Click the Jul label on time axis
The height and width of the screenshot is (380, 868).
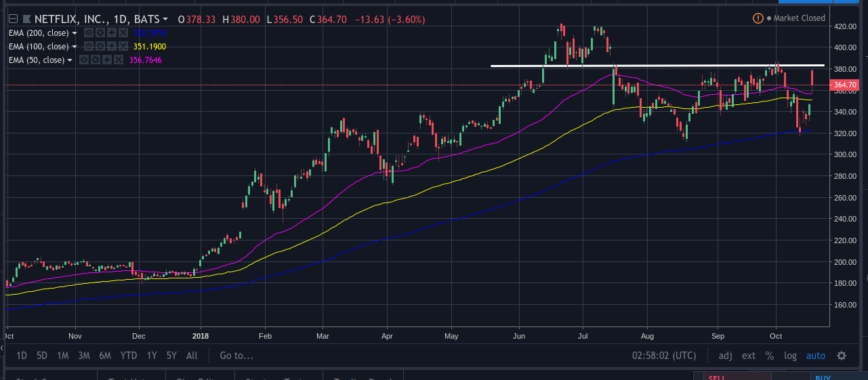(583, 335)
